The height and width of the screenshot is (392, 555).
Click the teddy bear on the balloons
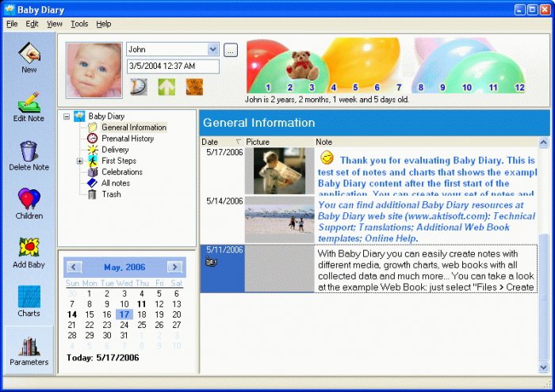tap(302, 66)
